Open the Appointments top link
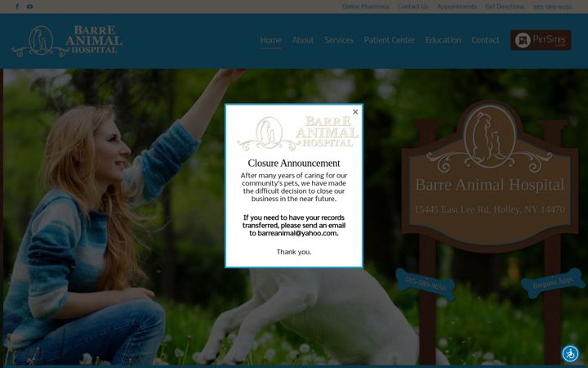This screenshot has height=368, width=588. [x=457, y=7]
